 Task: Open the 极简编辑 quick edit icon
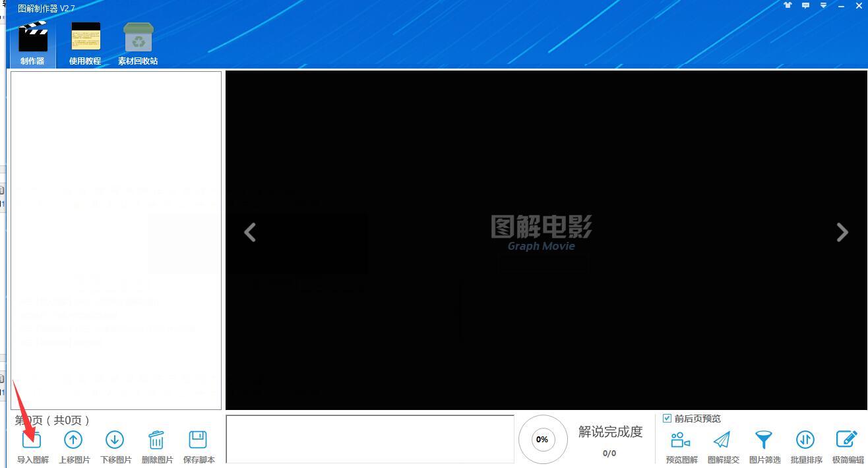(x=847, y=440)
